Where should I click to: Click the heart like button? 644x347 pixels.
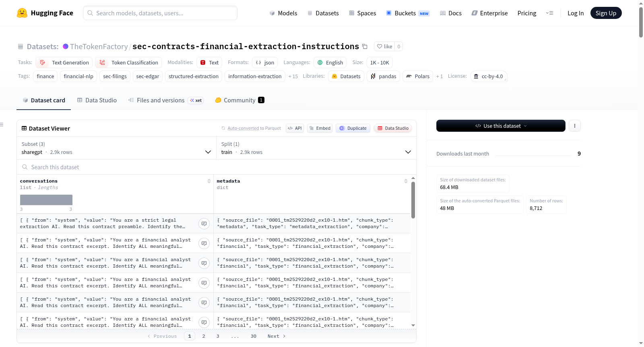point(384,46)
